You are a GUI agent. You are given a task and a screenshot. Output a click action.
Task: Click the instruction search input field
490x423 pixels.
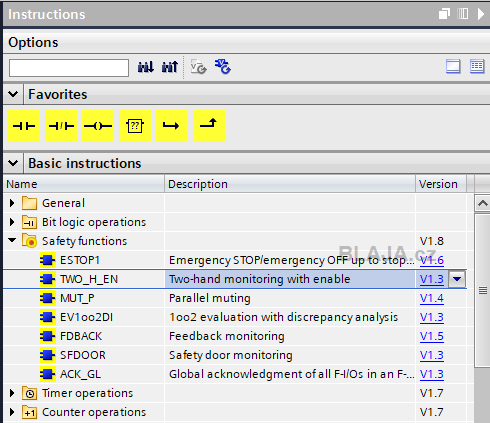(x=69, y=68)
